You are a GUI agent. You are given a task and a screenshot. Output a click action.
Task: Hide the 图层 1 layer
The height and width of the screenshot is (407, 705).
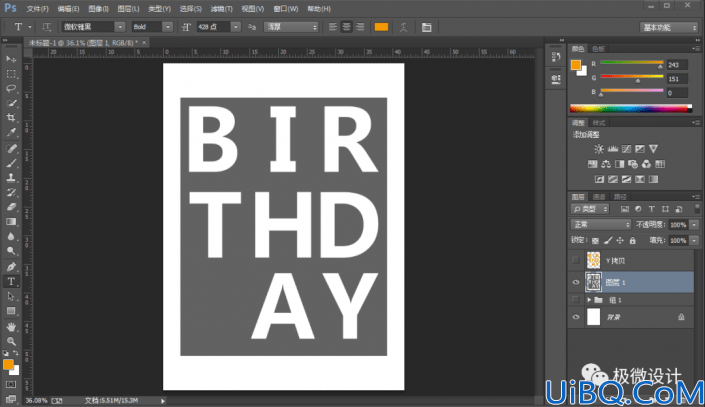[576, 282]
